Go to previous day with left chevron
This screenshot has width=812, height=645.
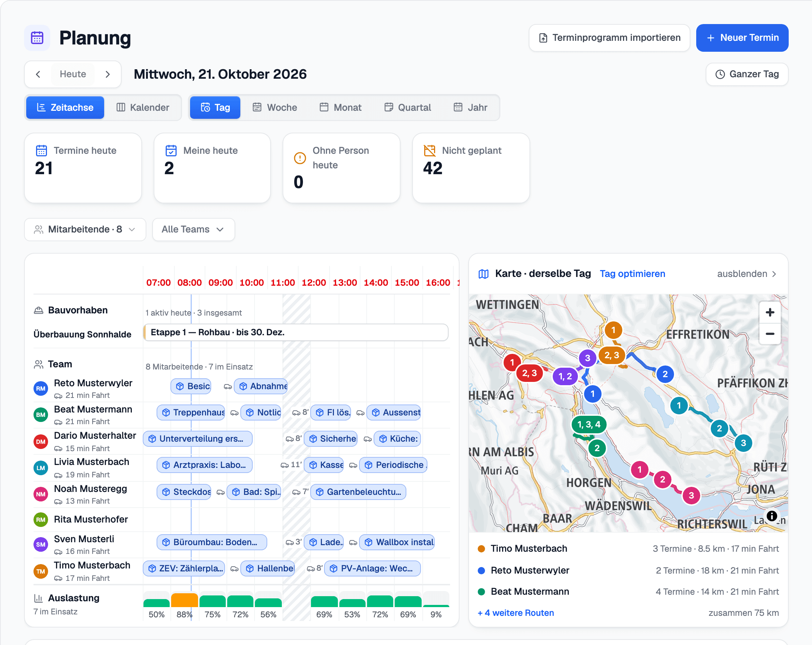[x=38, y=74]
